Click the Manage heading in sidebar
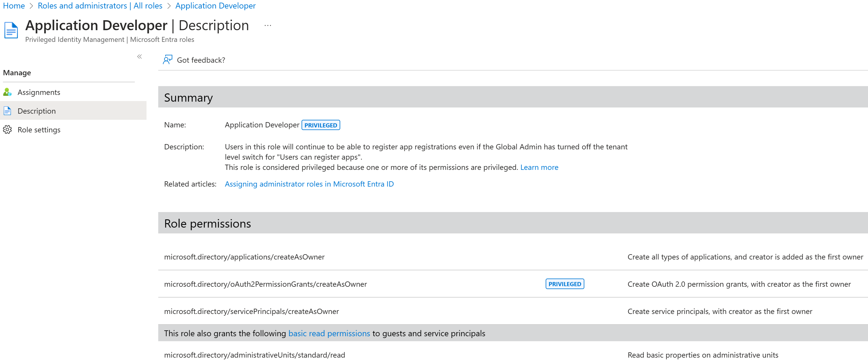 17,73
